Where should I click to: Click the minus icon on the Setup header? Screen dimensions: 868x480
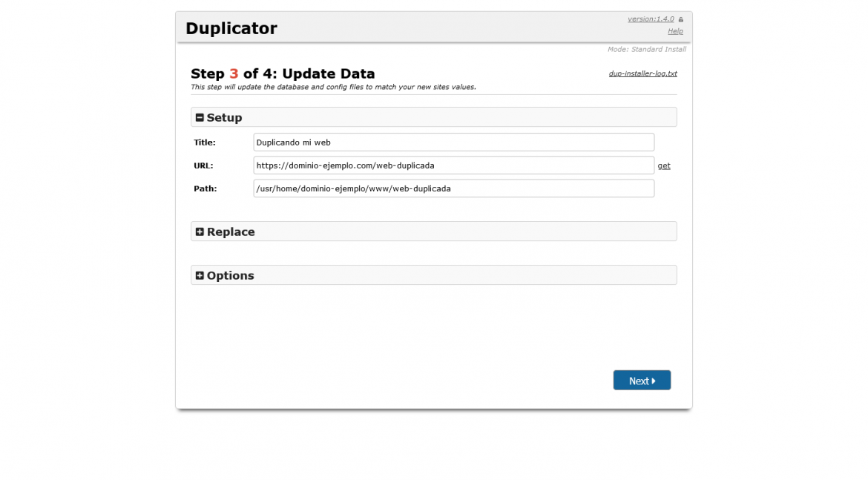[199, 116]
